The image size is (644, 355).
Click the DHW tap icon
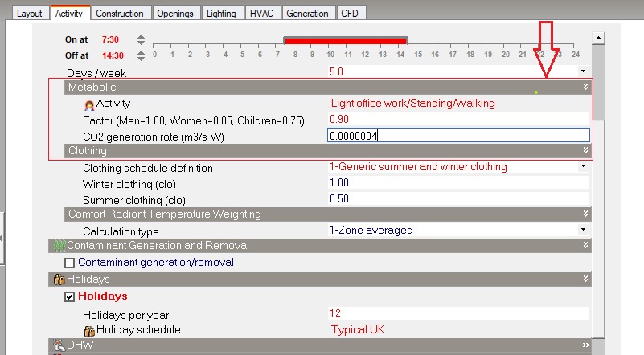pyautogui.click(x=59, y=345)
